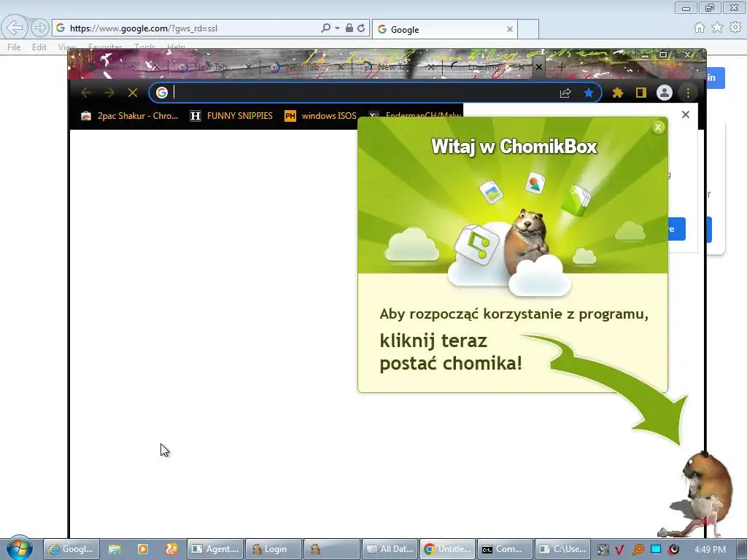Open the orange squirrel browser taskbar icon
This screenshot has width=747, height=560.
pos(171,549)
